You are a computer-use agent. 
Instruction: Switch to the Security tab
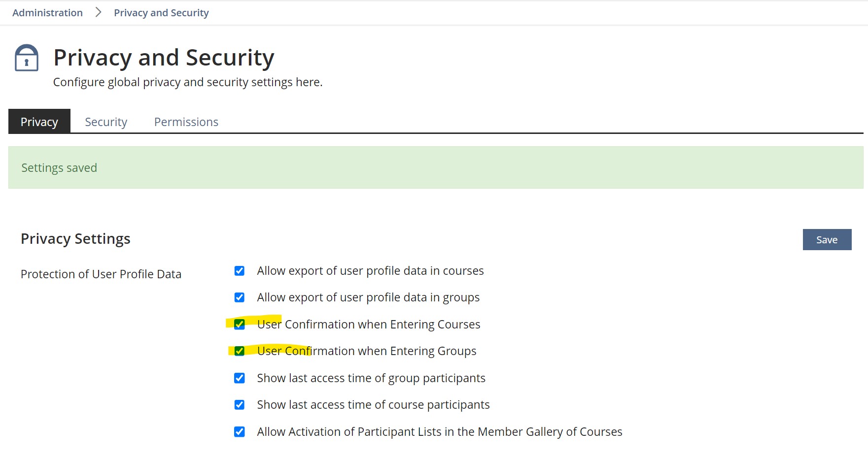106,122
